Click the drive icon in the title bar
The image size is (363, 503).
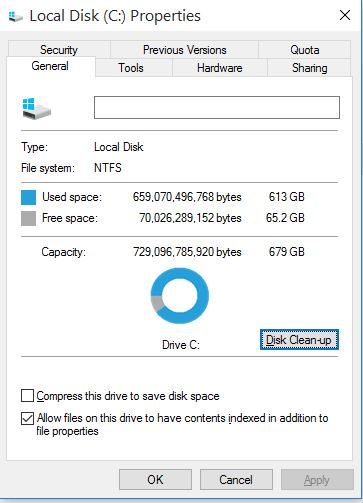15,16
